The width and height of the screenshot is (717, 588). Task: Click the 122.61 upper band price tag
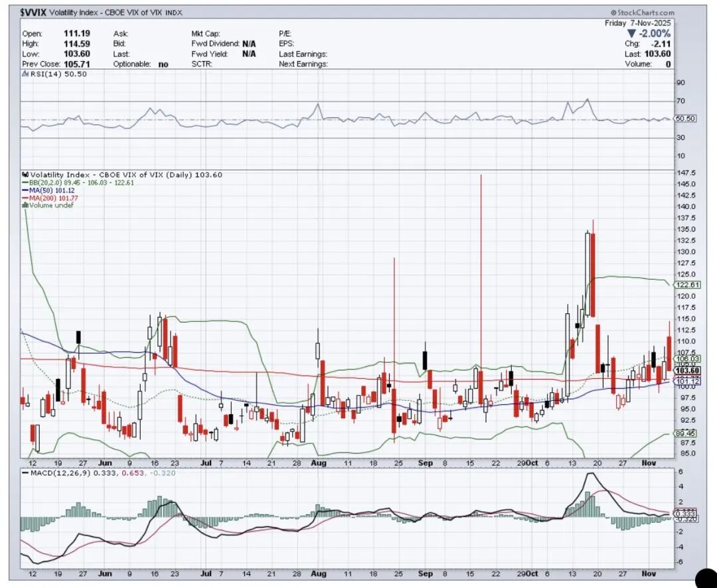click(x=688, y=285)
